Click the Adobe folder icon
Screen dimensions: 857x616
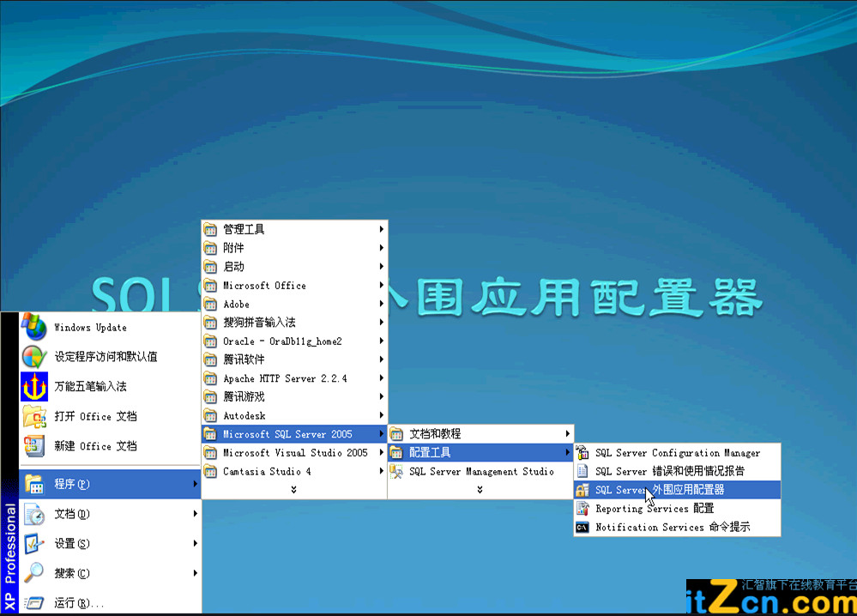pyautogui.click(x=210, y=304)
